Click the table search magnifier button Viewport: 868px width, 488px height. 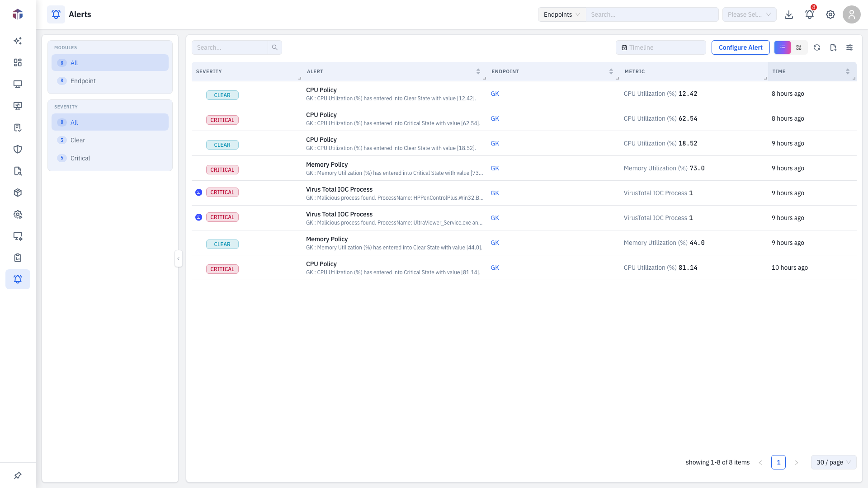275,47
